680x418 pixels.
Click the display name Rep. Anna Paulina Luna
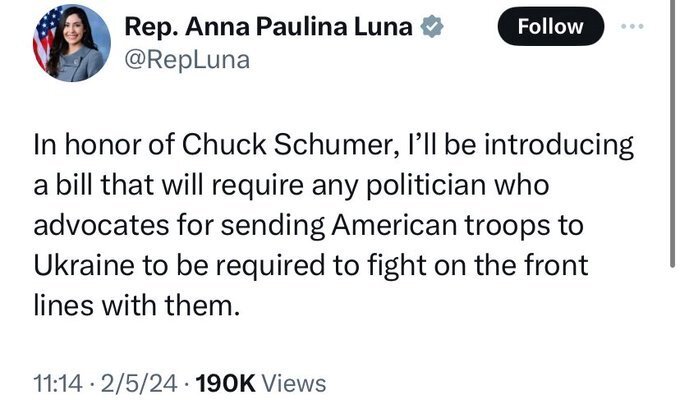pyautogui.click(x=266, y=29)
